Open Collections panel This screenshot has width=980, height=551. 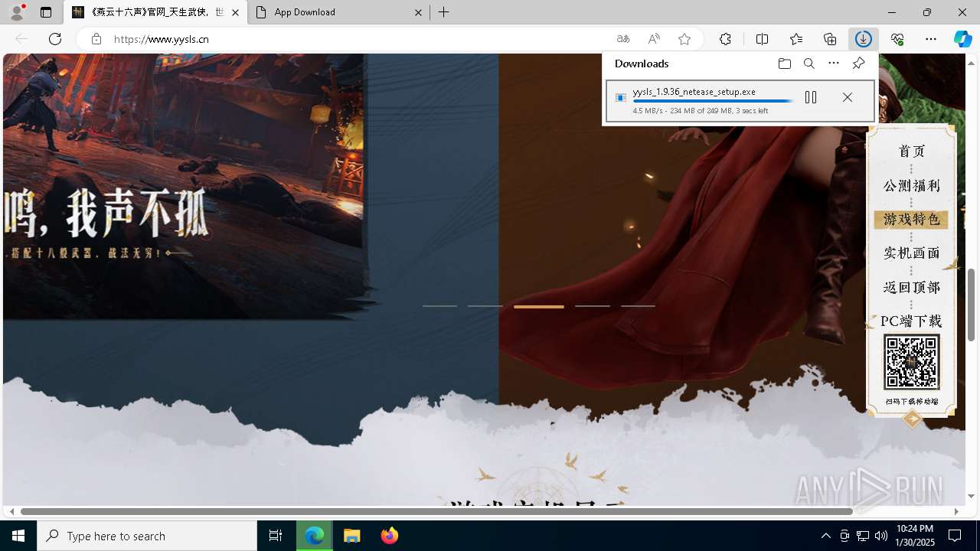[830, 39]
